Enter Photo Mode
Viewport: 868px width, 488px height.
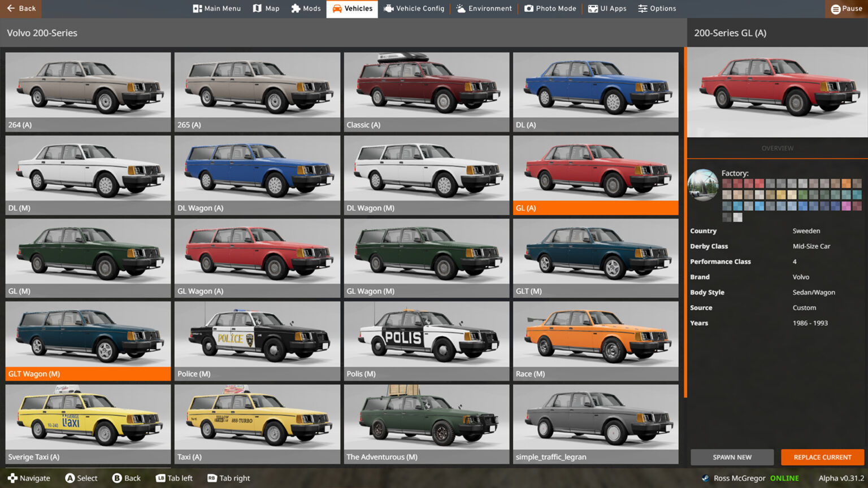click(550, 8)
